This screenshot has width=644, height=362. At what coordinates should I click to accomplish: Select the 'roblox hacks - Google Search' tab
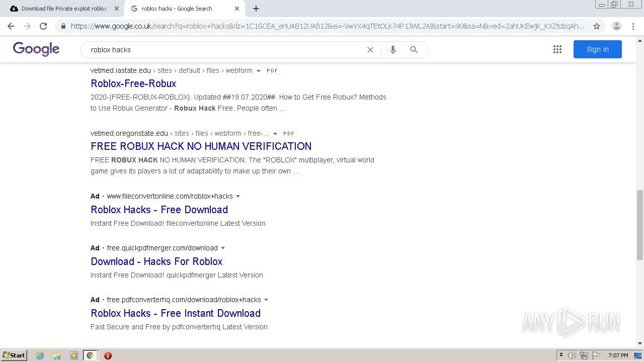point(184,9)
